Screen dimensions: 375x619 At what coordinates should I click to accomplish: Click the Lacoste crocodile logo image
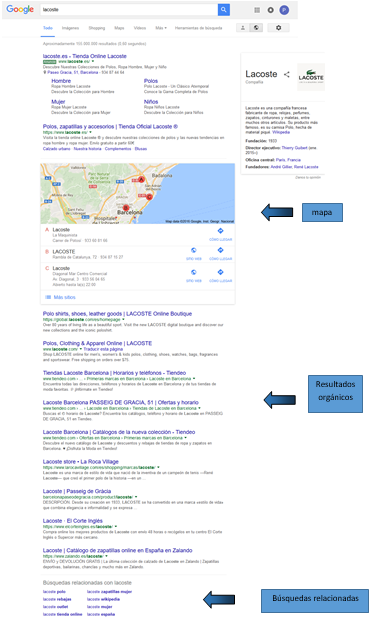[311, 77]
